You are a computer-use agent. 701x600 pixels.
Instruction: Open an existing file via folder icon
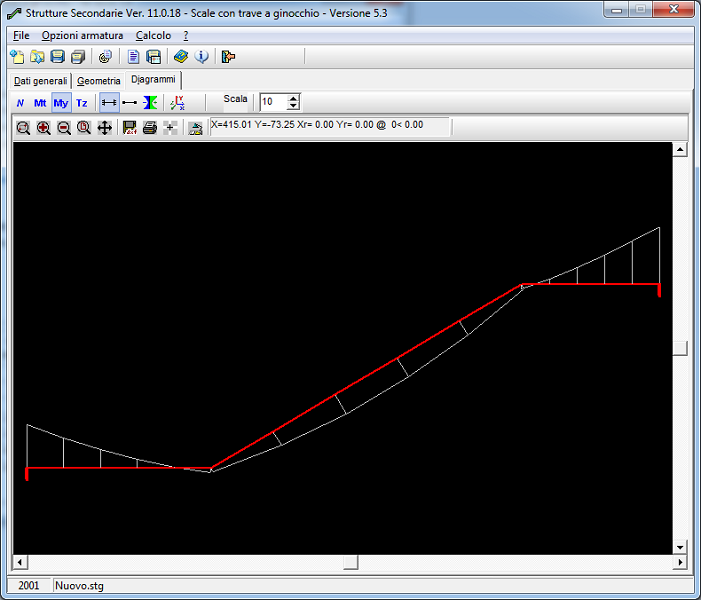38,57
